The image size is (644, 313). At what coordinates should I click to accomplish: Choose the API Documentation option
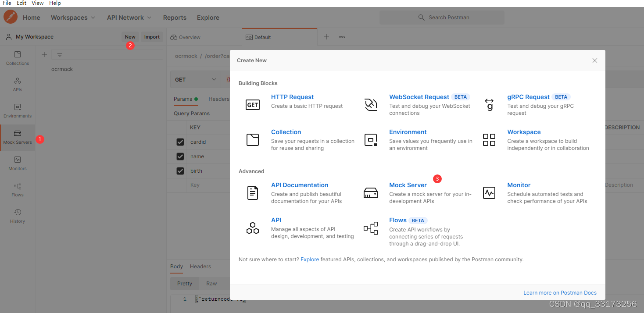pyautogui.click(x=300, y=185)
